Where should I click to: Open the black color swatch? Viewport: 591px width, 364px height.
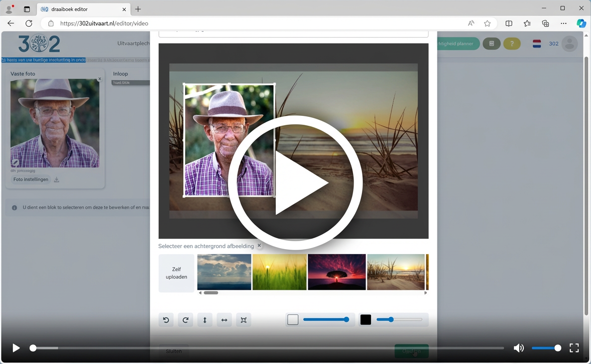click(x=365, y=320)
